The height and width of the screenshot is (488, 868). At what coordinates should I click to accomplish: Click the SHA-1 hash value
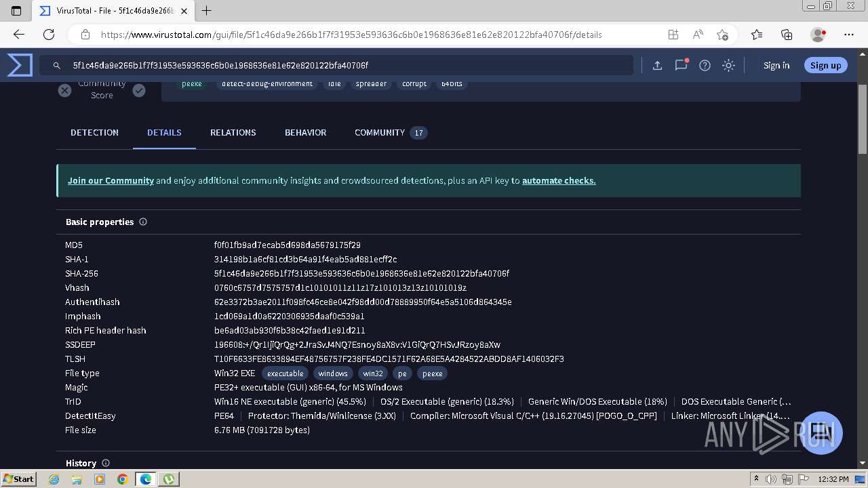(x=306, y=260)
